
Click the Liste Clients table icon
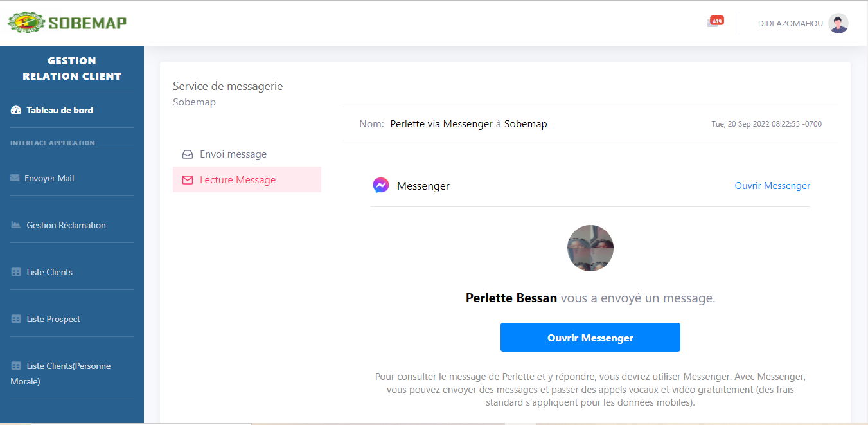click(x=16, y=272)
